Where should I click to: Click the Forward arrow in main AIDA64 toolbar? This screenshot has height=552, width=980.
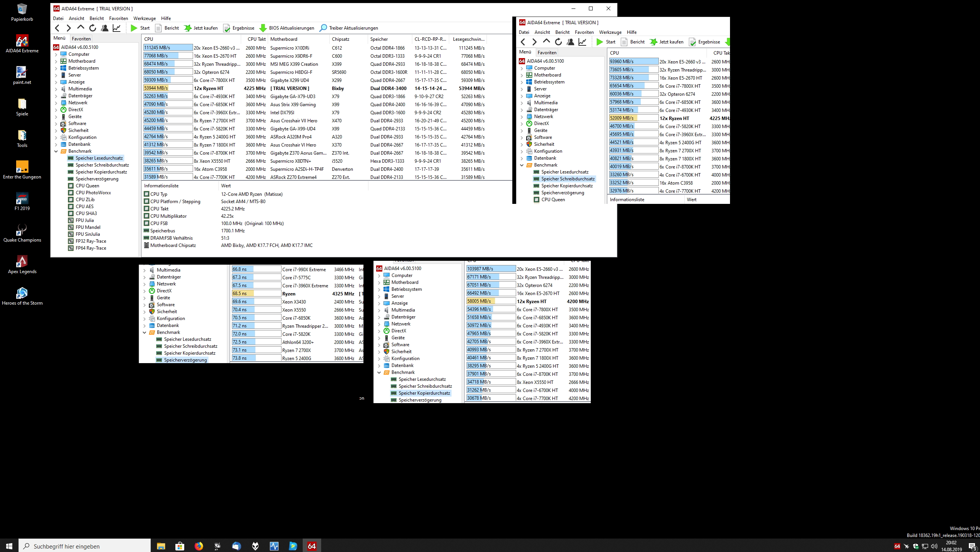click(x=69, y=28)
